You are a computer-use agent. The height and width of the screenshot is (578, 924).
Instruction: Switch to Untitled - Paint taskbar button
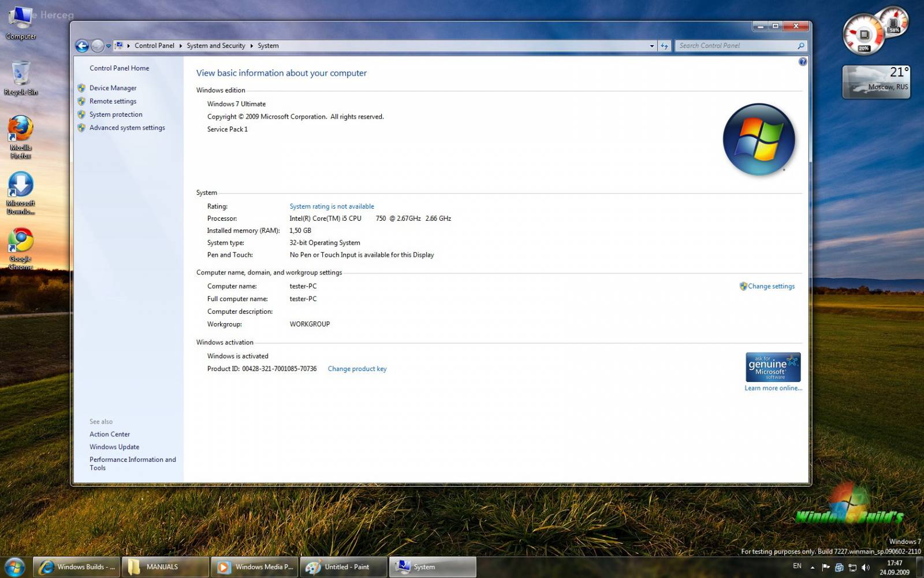[343, 567]
